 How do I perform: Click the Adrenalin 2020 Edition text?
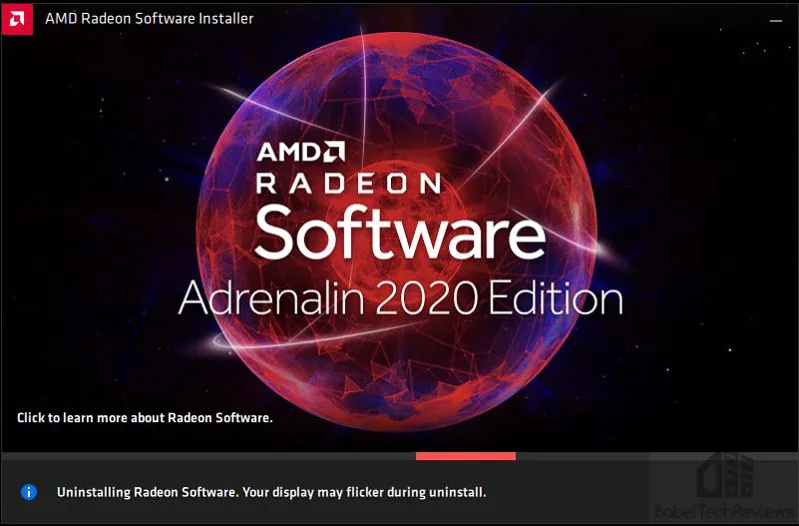(401, 296)
